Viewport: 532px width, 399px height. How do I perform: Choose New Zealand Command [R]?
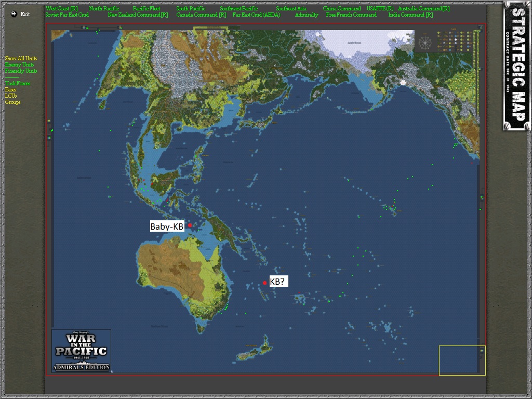[x=138, y=15]
